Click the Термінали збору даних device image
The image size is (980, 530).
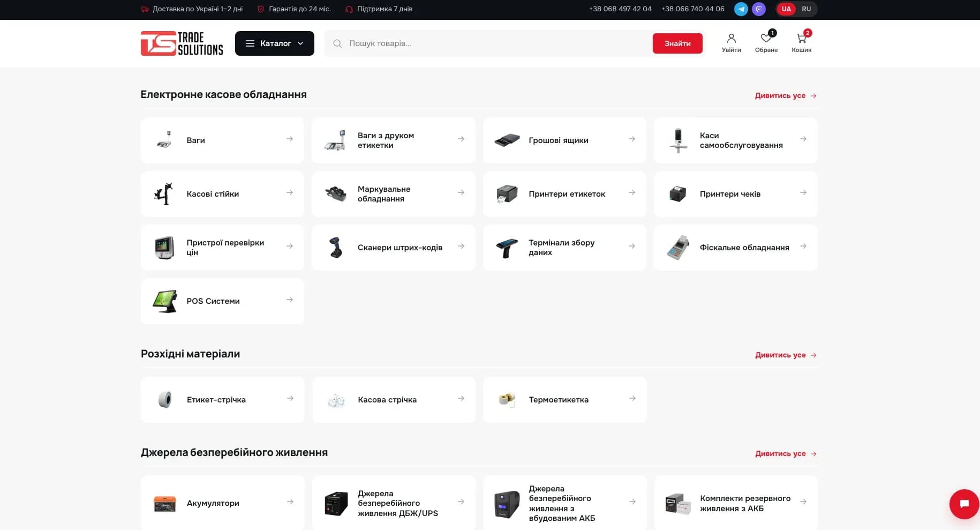pos(507,248)
